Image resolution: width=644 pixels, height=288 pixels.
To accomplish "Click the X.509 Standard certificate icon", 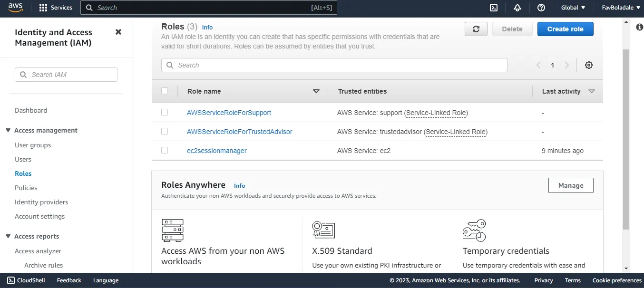I will tap(323, 230).
